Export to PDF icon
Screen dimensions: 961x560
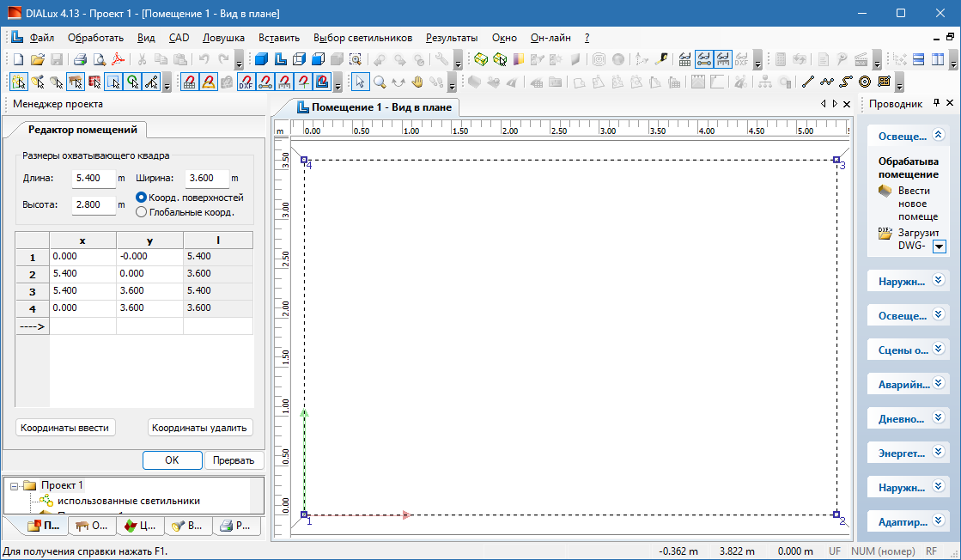[x=118, y=59]
